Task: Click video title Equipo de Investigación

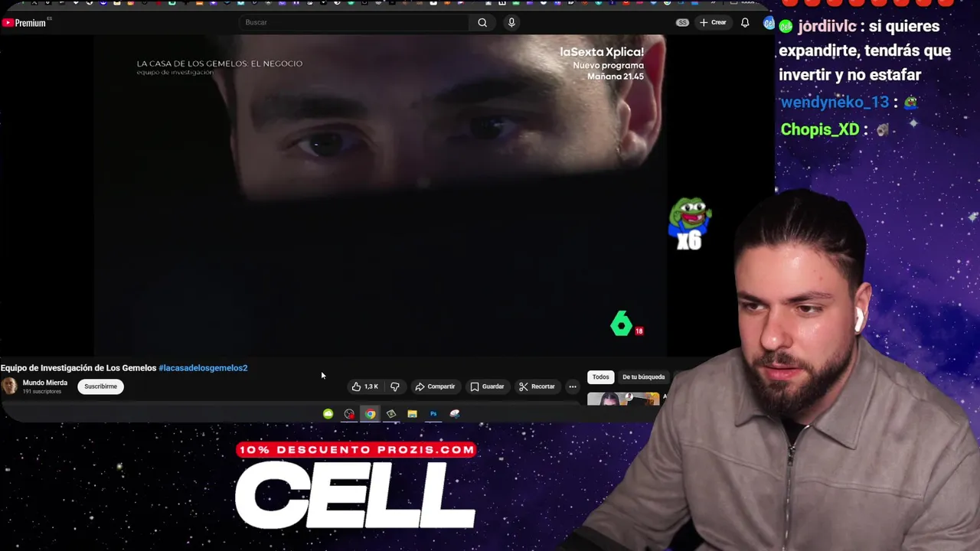Action: click(x=78, y=368)
